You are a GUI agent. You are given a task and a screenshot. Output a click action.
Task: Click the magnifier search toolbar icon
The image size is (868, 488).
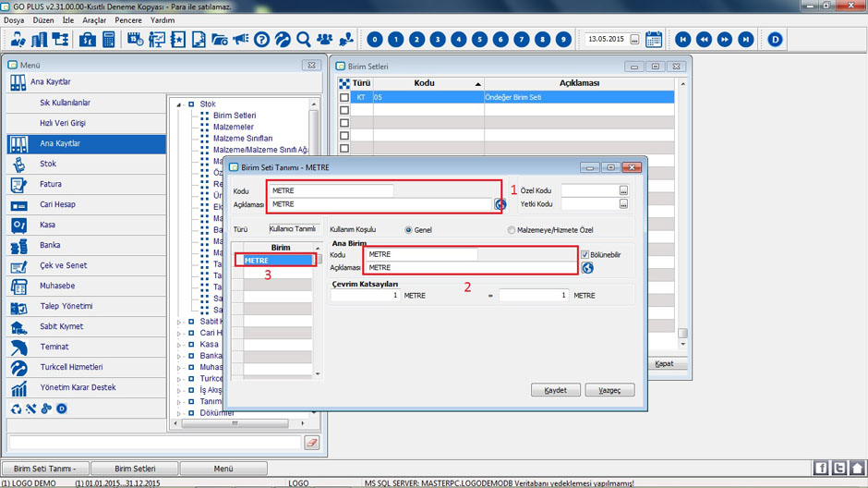click(x=304, y=40)
